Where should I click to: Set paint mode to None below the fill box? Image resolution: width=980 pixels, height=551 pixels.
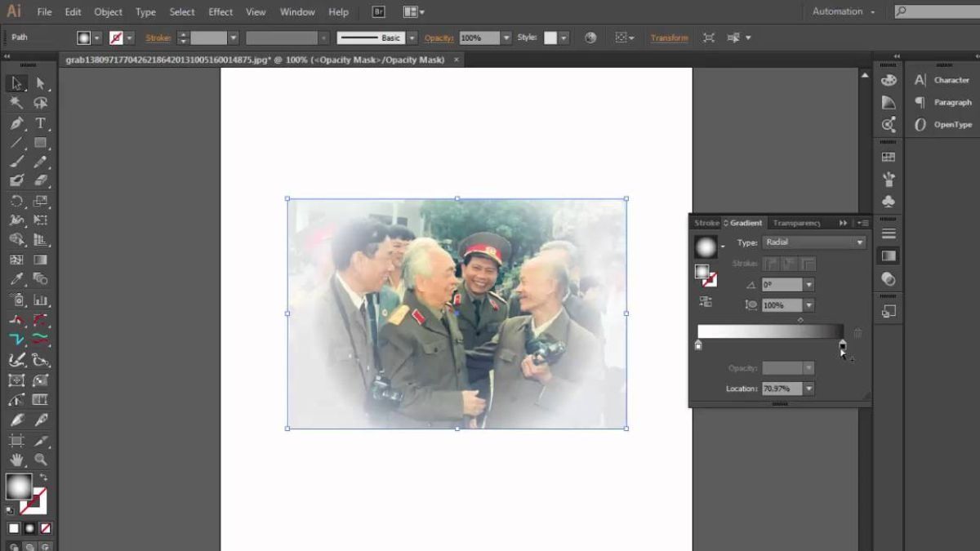[45, 528]
